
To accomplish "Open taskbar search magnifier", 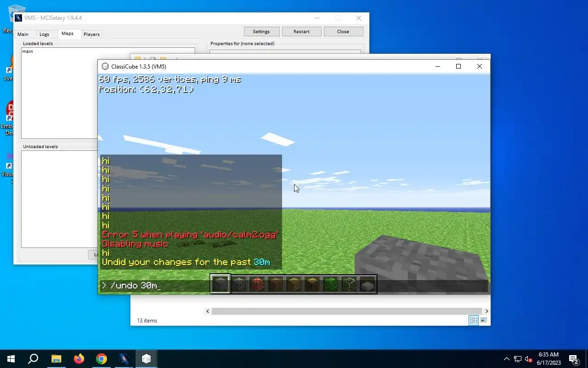I will [x=33, y=359].
